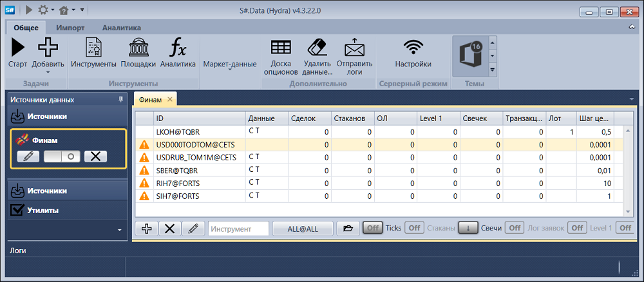644x282 pixels.
Task: Click the Старт play icon in ribbon
Action: (17, 48)
